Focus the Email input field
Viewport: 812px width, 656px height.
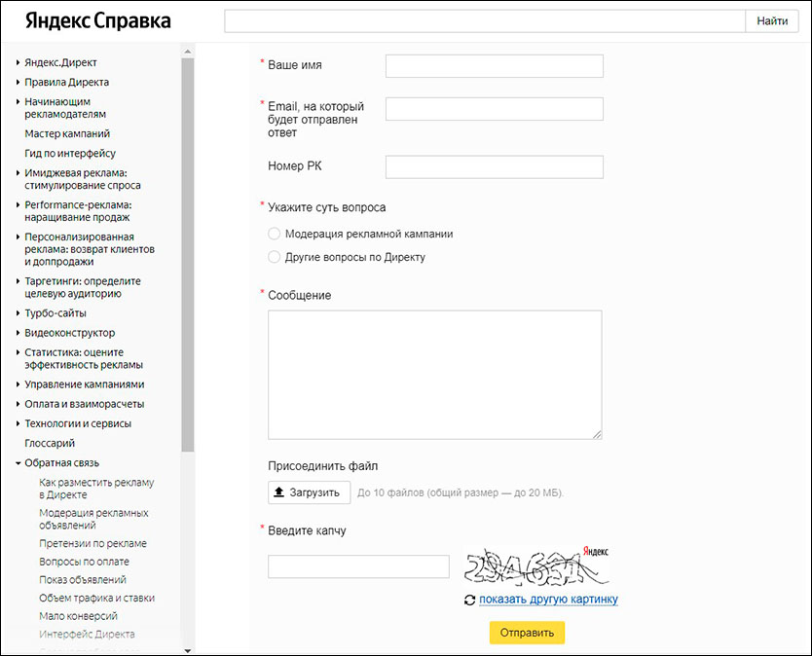pyautogui.click(x=494, y=109)
